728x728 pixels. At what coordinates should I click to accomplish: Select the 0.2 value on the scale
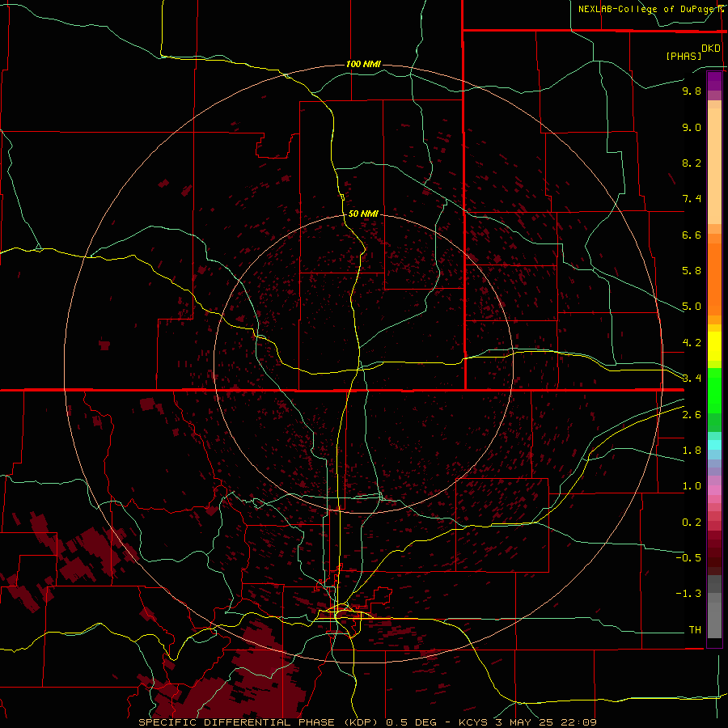(692, 523)
